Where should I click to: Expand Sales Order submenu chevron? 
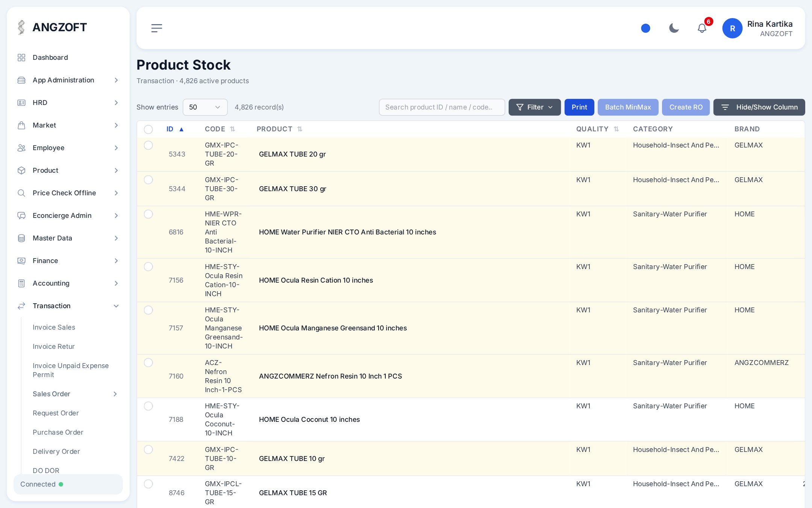pyautogui.click(x=115, y=394)
